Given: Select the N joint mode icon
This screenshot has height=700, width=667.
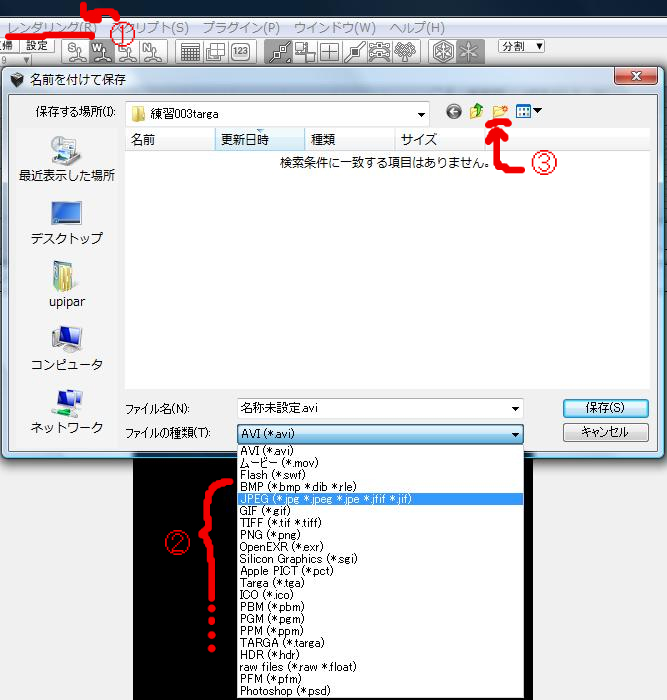Looking at the screenshot, I should [152, 52].
